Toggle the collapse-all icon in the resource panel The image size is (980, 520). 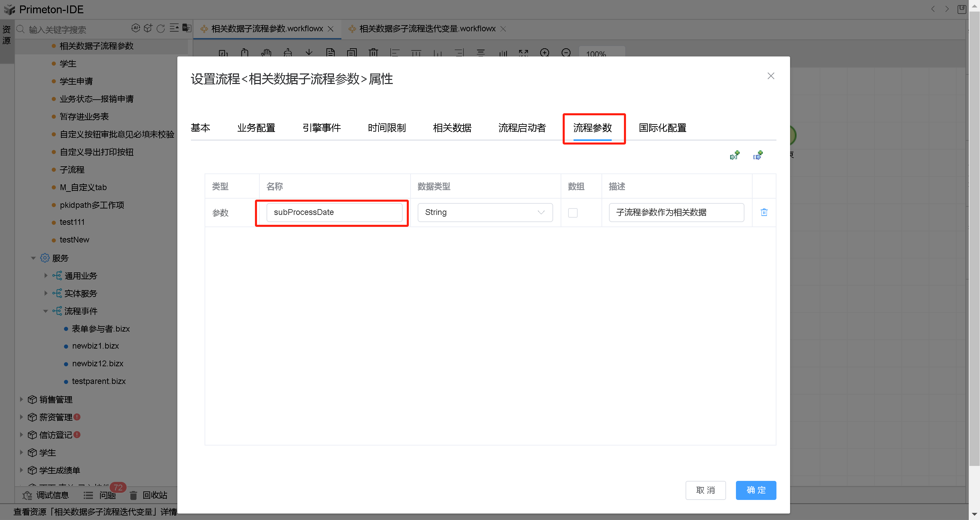[x=174, y=28]
